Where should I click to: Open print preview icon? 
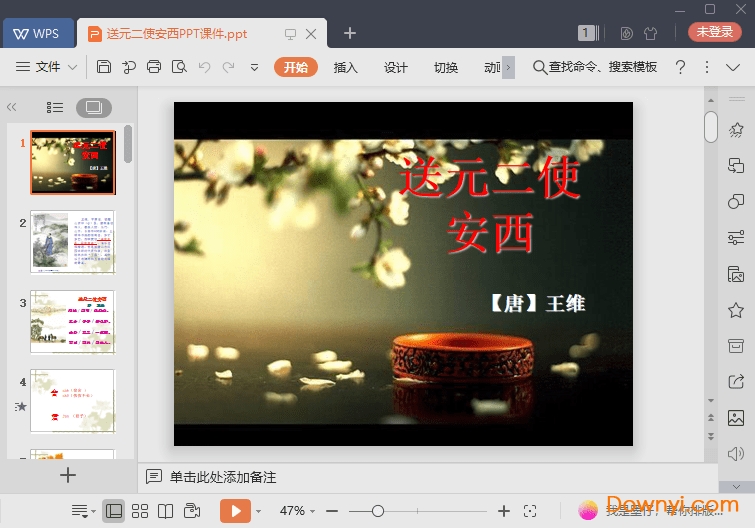(179, 66)
